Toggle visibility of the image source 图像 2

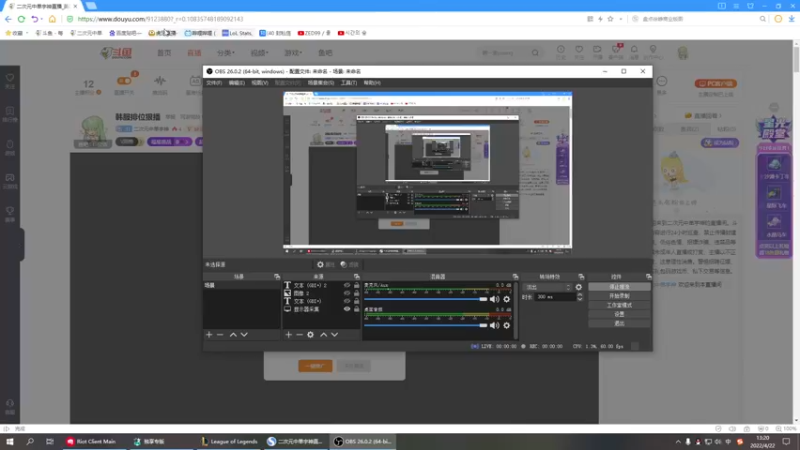pyautogui.click(x=347, y=293)
